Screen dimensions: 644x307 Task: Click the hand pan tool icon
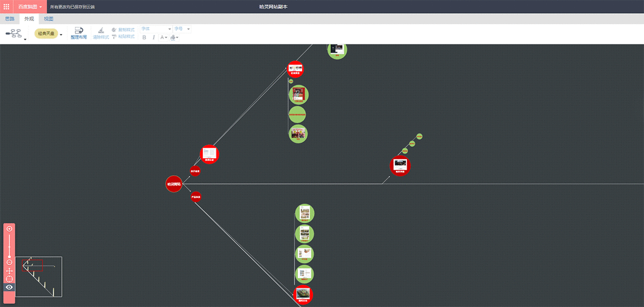(x=9, y=271)
